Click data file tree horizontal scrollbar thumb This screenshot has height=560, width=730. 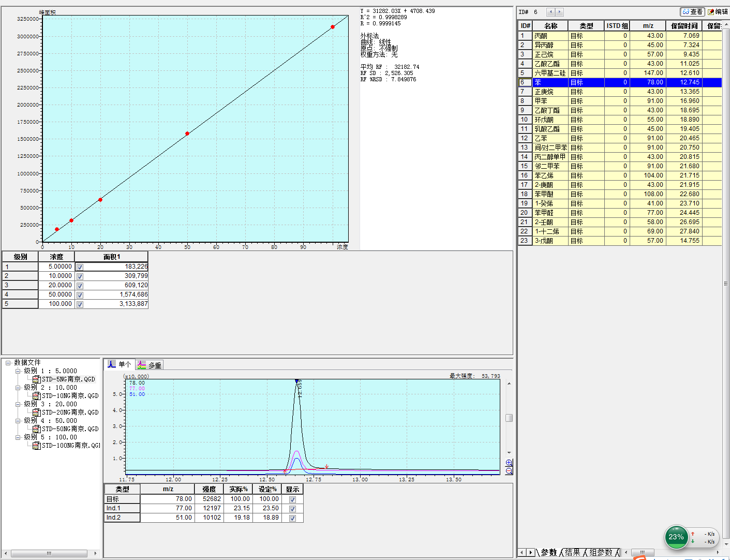coord(49,553)
